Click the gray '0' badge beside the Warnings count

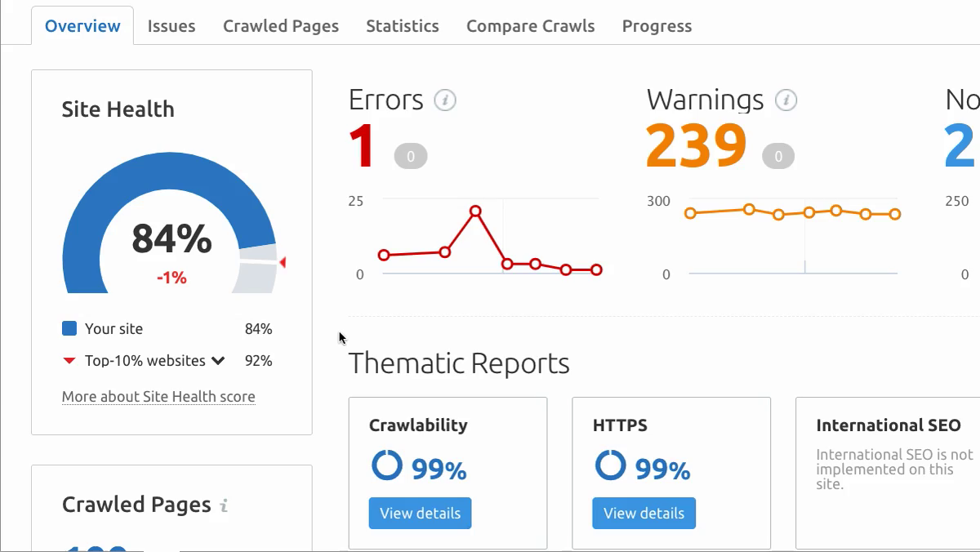[777, 155]
